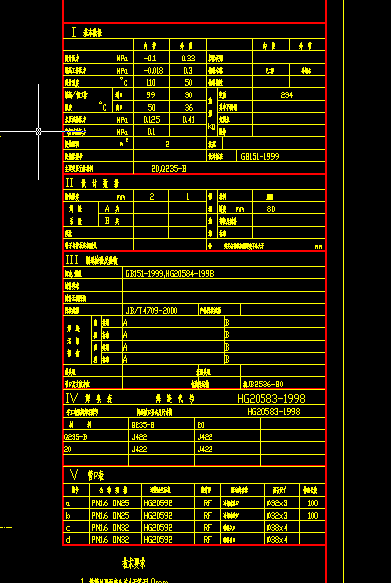Select the 110 temperature value
Screen dimensions: 391x583
[151, 83]
